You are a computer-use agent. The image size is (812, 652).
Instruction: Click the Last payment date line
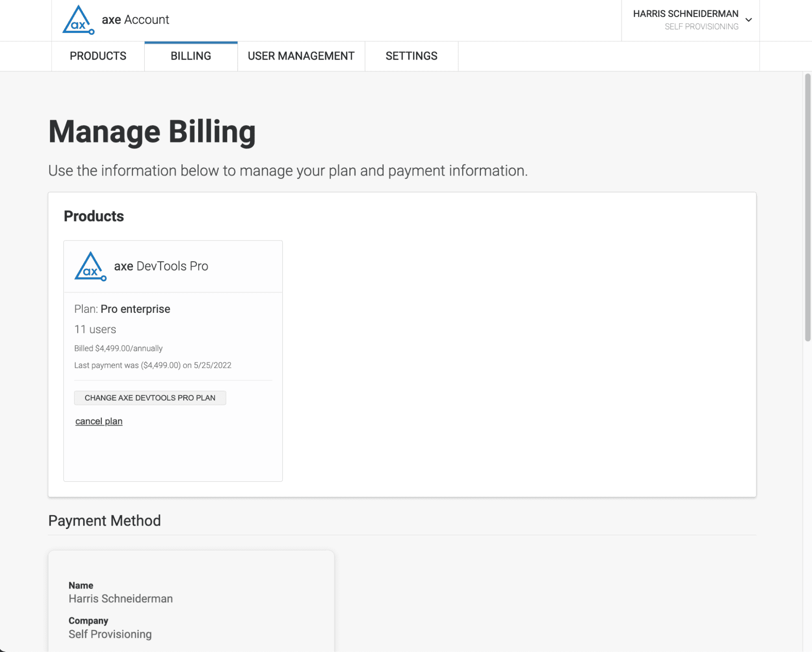coord(153,365)
